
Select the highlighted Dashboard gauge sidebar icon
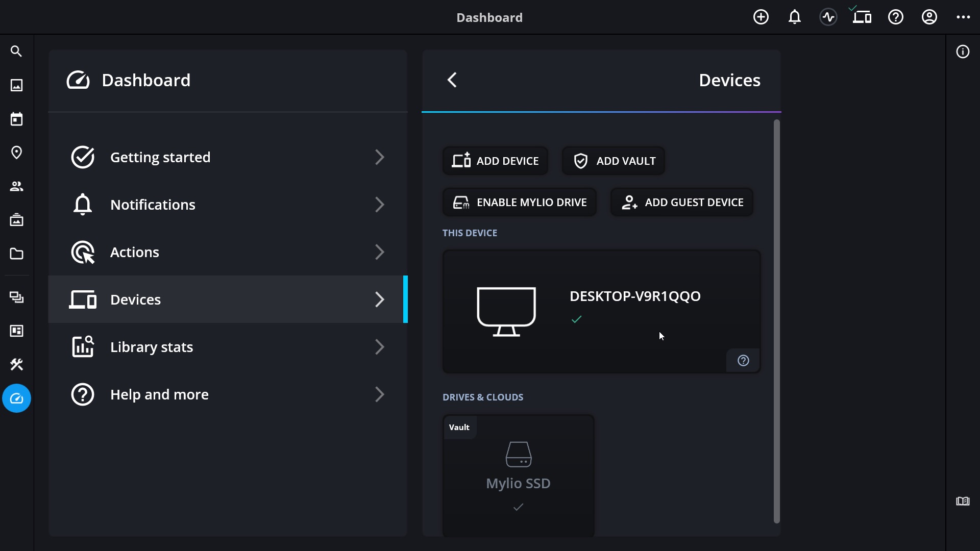point(16,398)
